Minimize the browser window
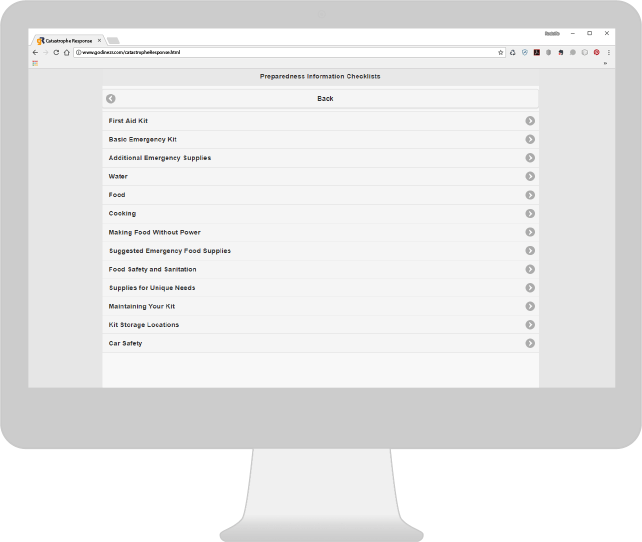The height and width of the screenshot is (542, 642). [x=573, y=33]
